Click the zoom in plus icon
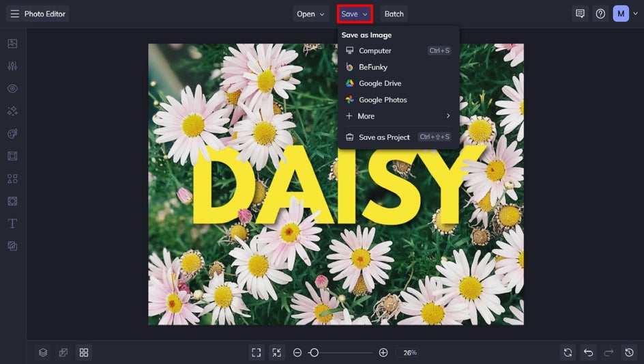Viewport: 644px width, 364px height. point(383,352)
